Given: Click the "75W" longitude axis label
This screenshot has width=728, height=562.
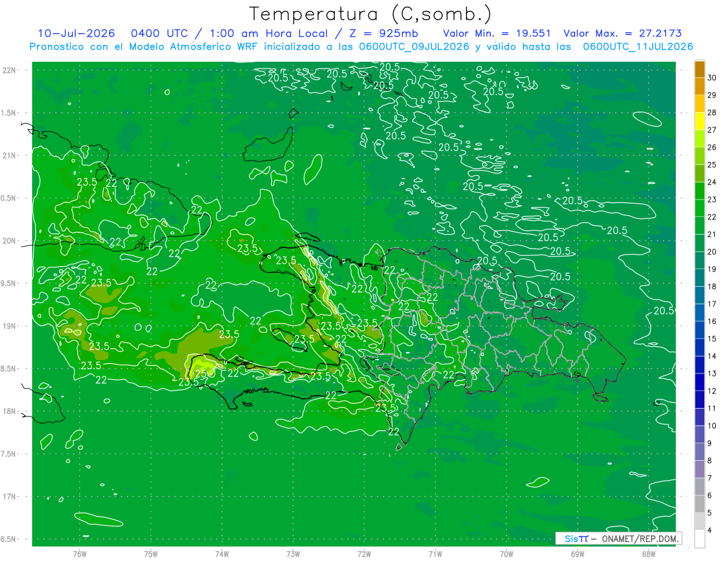Looking at the screenshot, I should click(151, 554).
